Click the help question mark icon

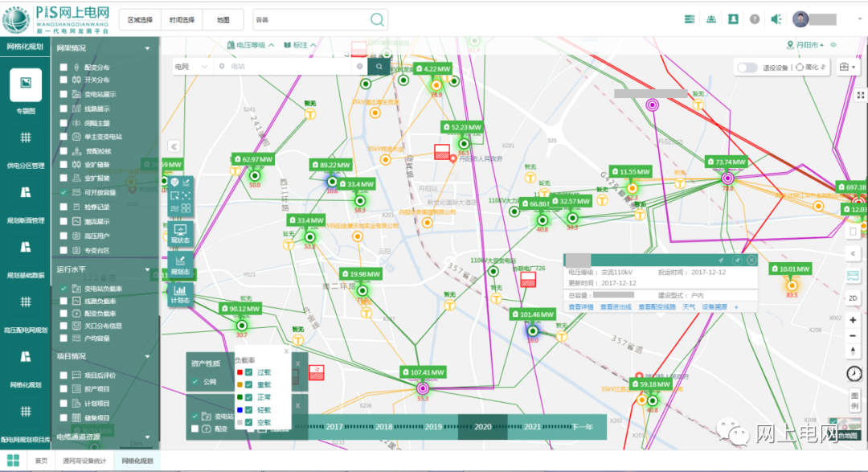755,19
